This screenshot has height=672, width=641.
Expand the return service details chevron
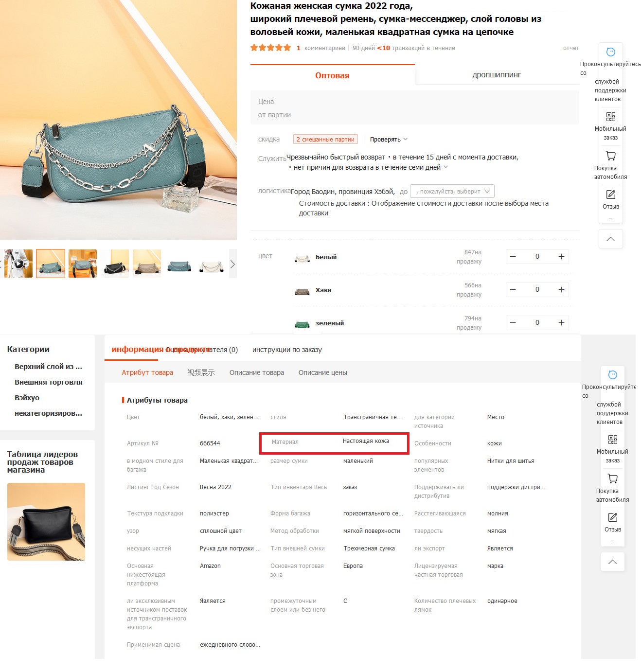tap(445, 167)
